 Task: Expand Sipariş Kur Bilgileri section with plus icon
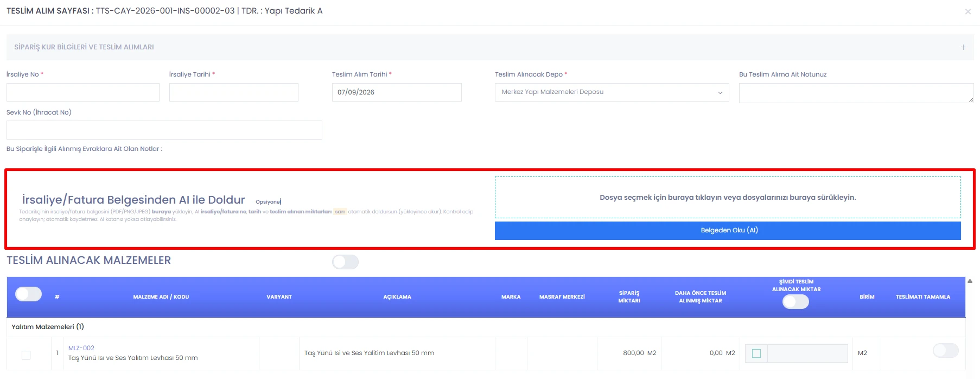tap(963, 47)
